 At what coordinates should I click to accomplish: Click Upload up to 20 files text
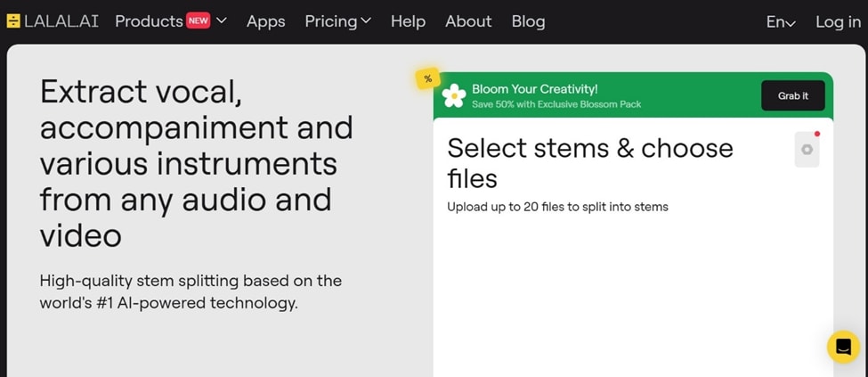pos(557,207)
